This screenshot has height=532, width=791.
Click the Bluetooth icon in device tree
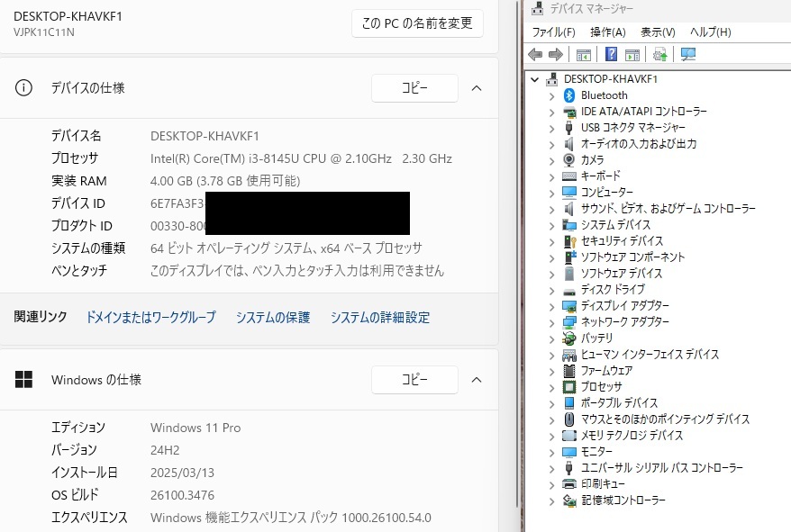click(569, 95)
